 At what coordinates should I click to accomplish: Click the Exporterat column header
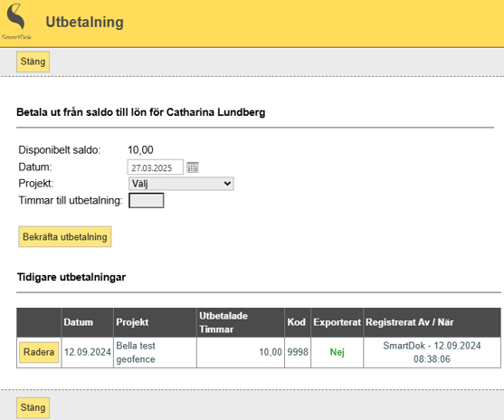[x=338, y=322]
